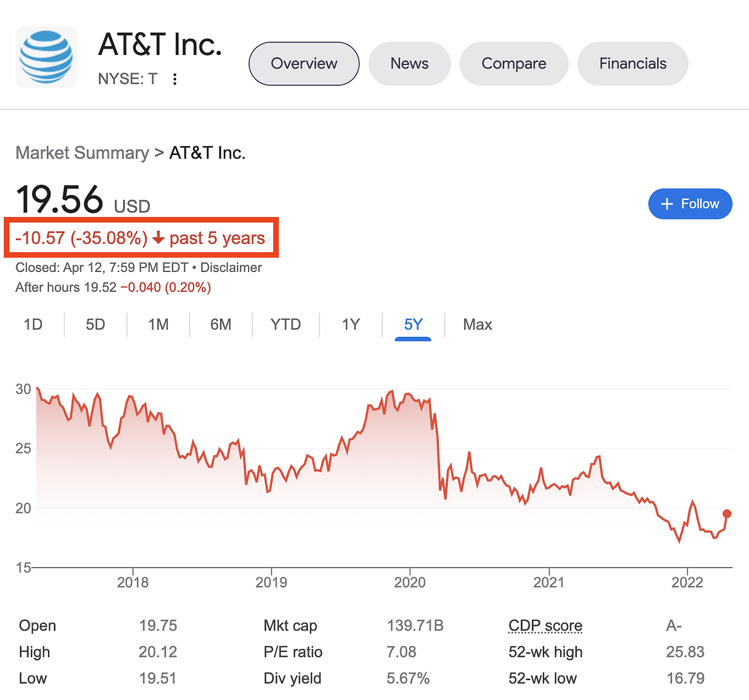The width and height of the screenshot is (749, 700).
Task: Switch to the Overview tab
Action: click(x=304, y=64)
